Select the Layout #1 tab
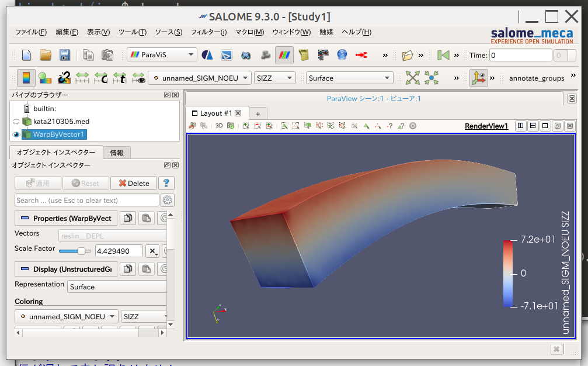588x366 pixels. click(x=217, y=113)
